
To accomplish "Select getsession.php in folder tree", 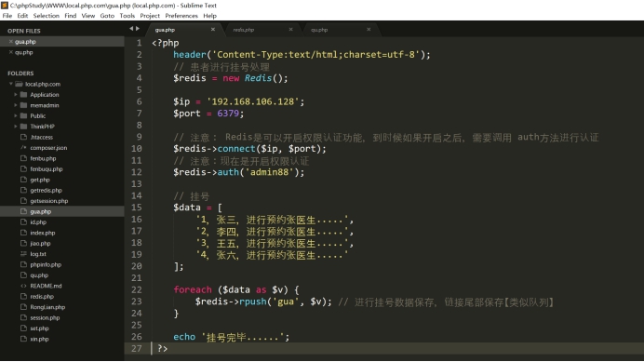I will tap(49, 201).
